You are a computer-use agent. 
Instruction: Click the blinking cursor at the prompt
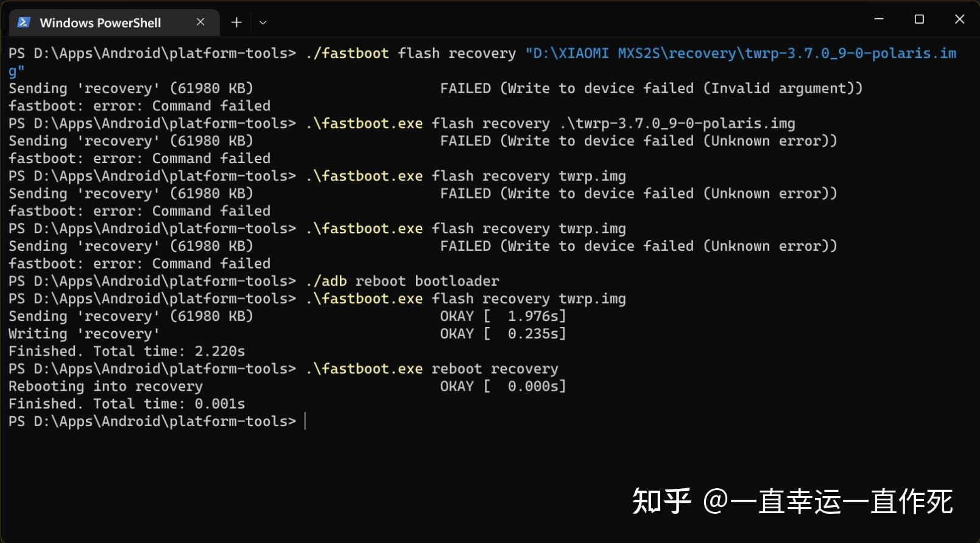coord(305,421)
